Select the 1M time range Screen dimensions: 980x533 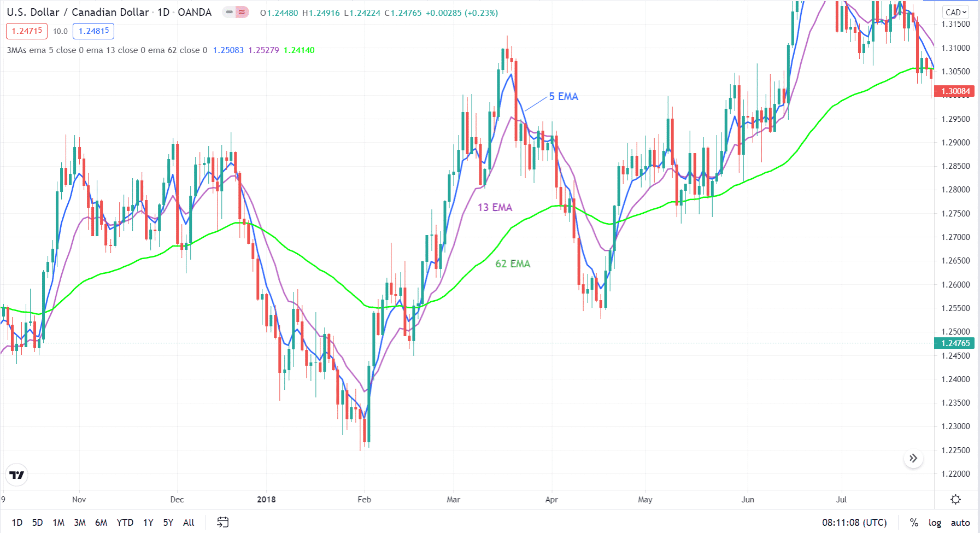click(58, 522)
